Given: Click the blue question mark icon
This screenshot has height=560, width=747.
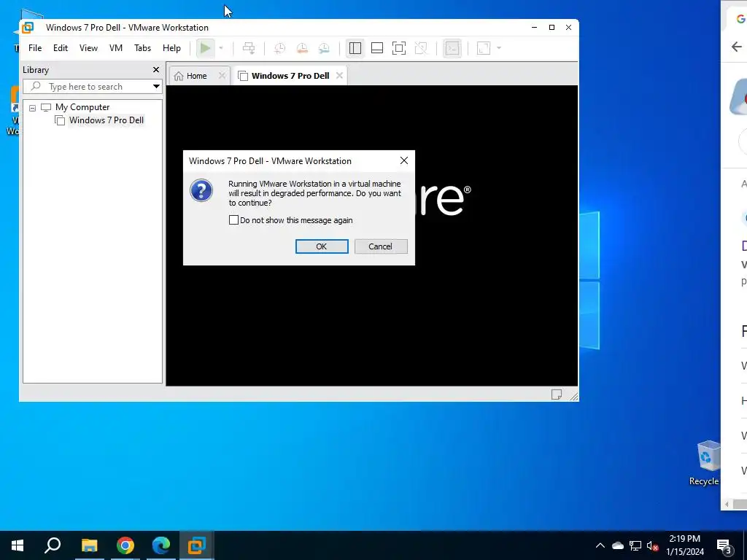Looking at the screenshot, I should coord(201,190).
